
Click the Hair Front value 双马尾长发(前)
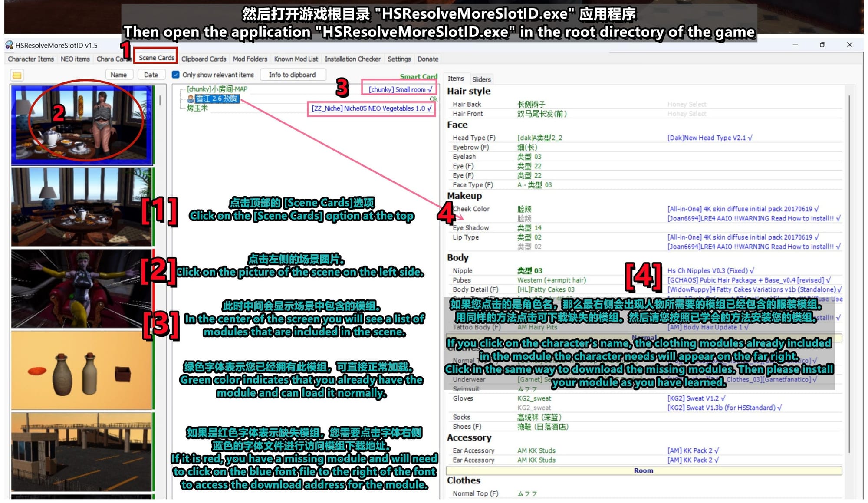(542, 114)
